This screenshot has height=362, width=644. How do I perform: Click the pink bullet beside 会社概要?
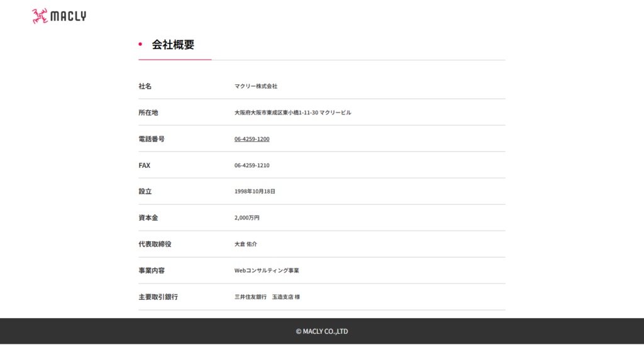140,44
